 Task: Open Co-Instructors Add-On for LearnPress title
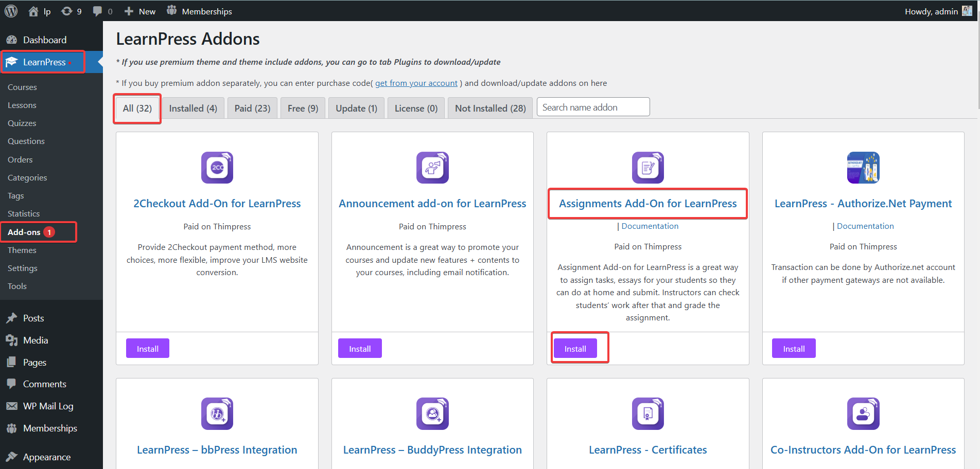pos(863,450)
